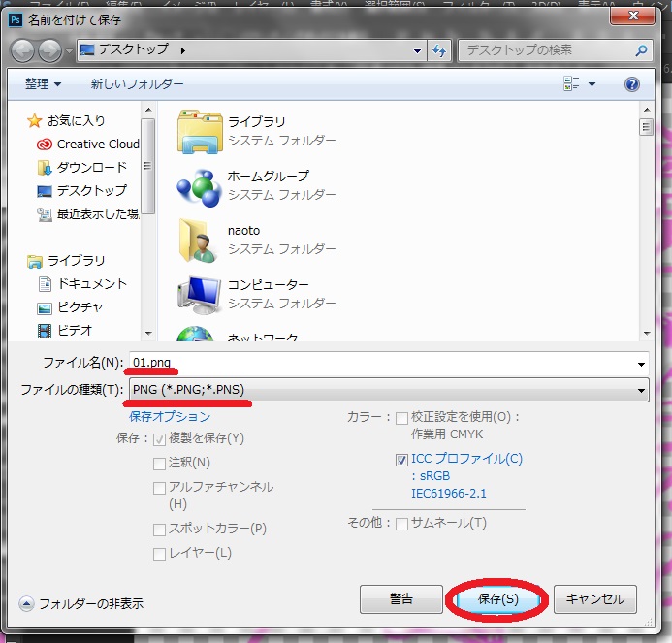Click the ダウンロード folder icon in sidebar
This screenshot has height=643, width=672.
tap(45, 168)
